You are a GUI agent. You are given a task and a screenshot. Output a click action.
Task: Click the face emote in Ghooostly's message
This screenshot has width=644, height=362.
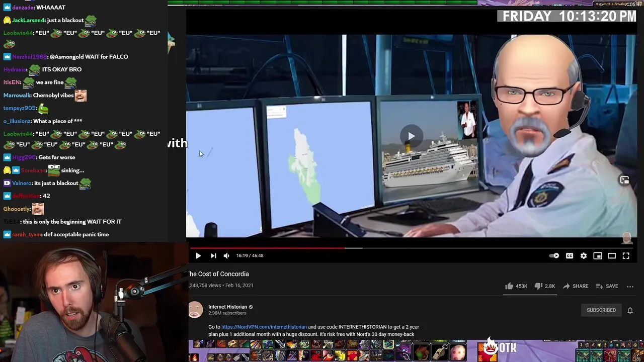38,209
